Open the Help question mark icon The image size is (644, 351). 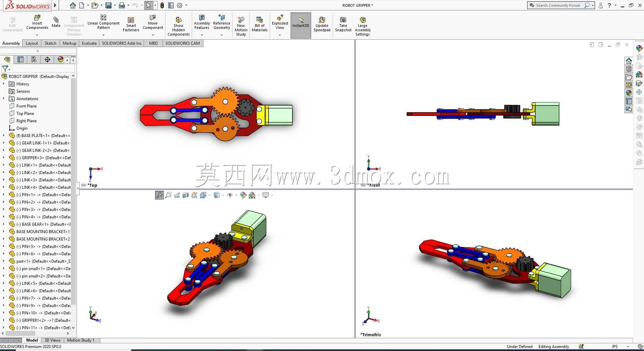click(x=609, y=5)
